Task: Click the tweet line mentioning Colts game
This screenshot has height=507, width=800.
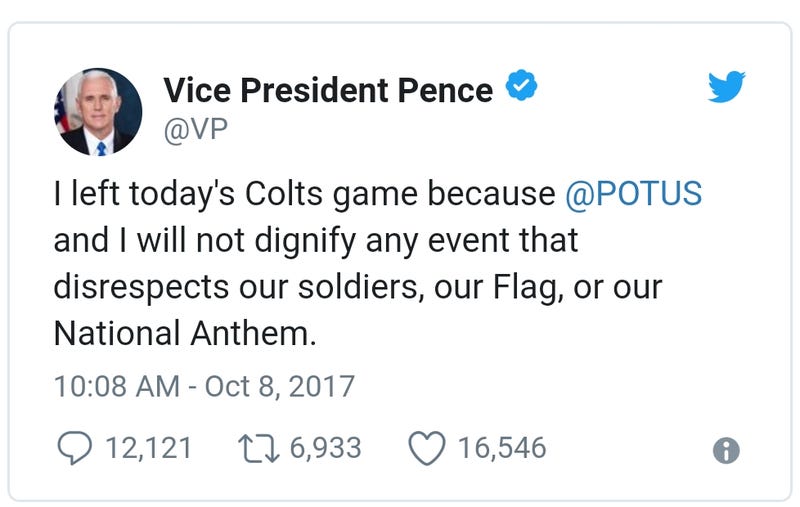Action: (x=378, y=194)
